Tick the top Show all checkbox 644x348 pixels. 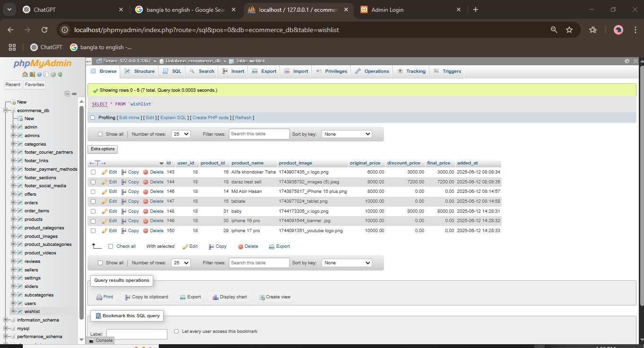(100, 134)
